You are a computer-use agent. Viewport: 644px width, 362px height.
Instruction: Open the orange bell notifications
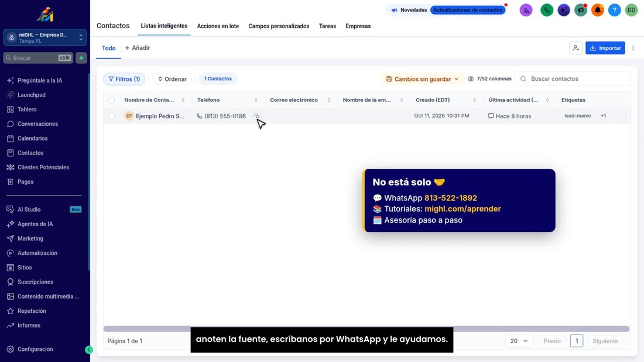coord(598,11)
